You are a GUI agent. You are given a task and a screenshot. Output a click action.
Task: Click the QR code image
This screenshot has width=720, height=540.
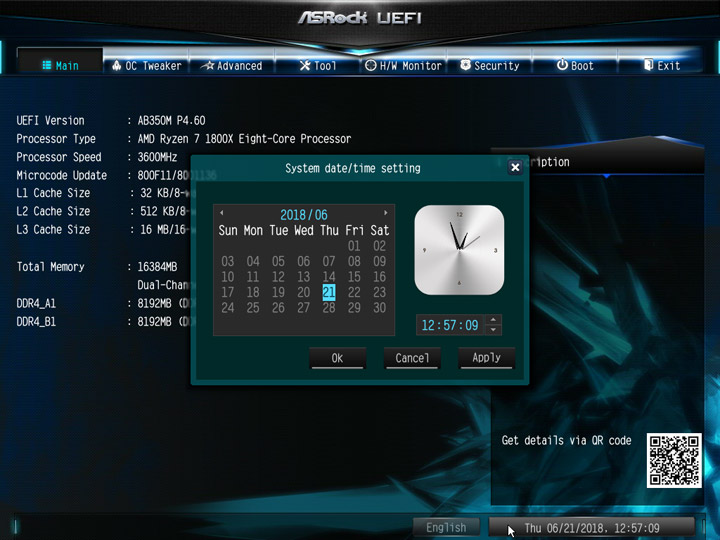(674, 460)
